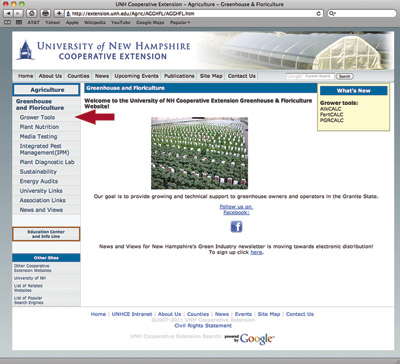This screenshot has width=400, height=364.
Task: Open the Wikipedia bookmark
Action: (95, 22)
